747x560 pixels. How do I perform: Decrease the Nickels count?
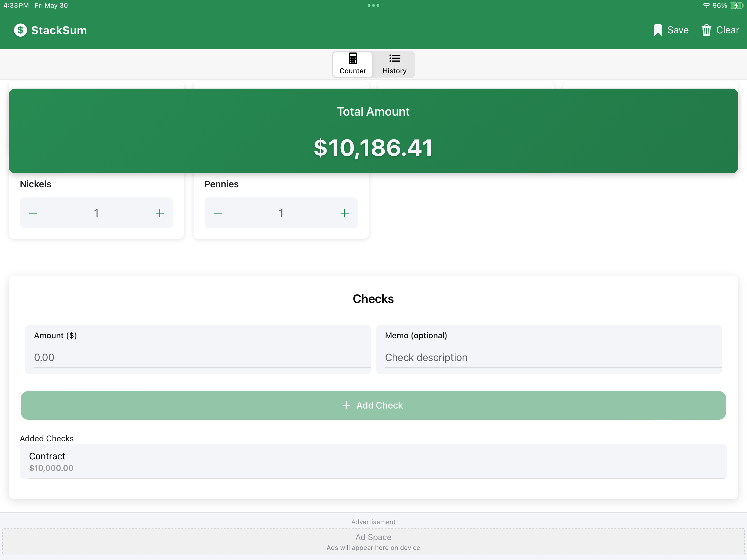click(33, 213)
